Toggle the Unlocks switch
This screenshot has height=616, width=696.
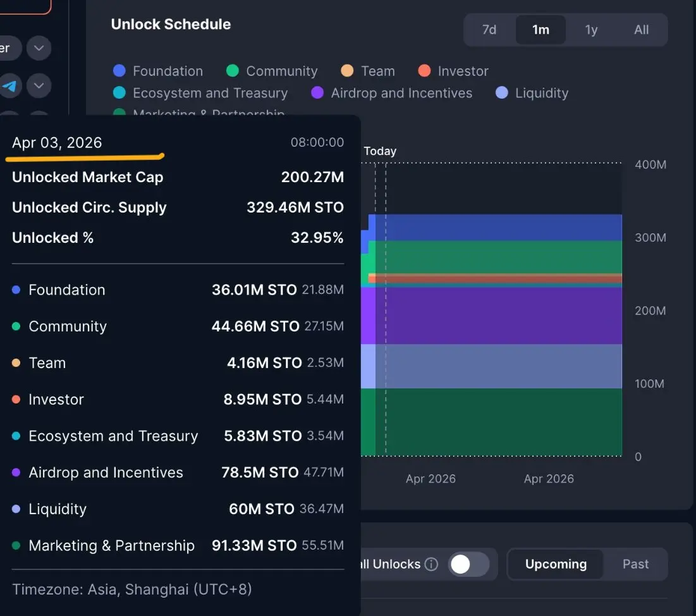pyautogui.click(x=468, y=564)
